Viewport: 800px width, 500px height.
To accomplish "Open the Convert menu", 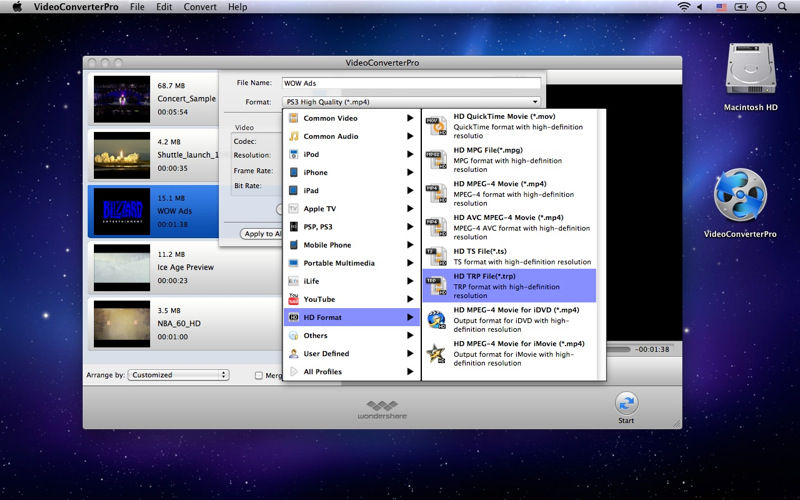I will click(200, 7).
